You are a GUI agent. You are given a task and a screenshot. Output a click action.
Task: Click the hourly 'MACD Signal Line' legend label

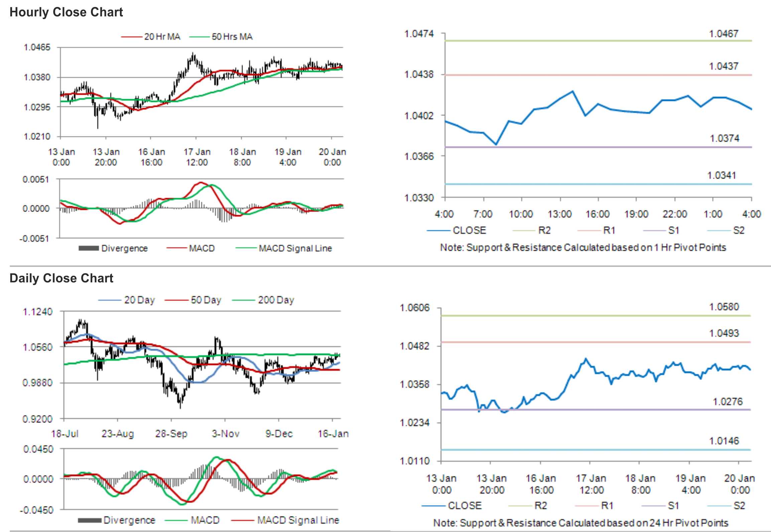pos(295,248)
